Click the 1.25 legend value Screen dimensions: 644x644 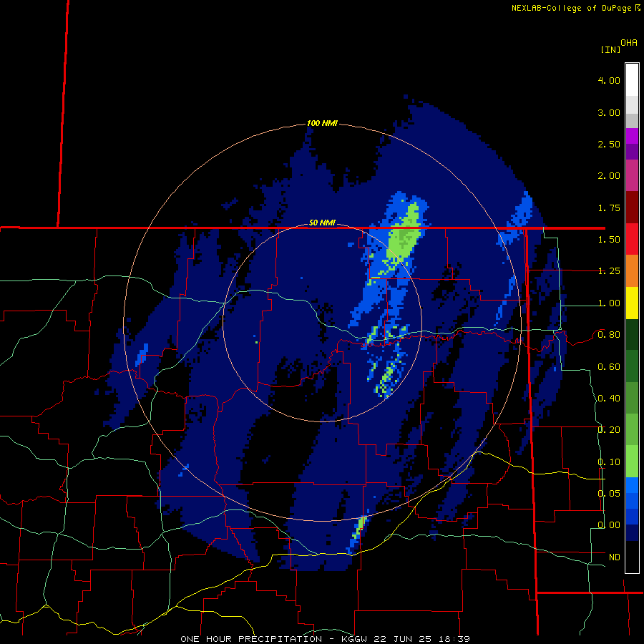coord(609,271)
